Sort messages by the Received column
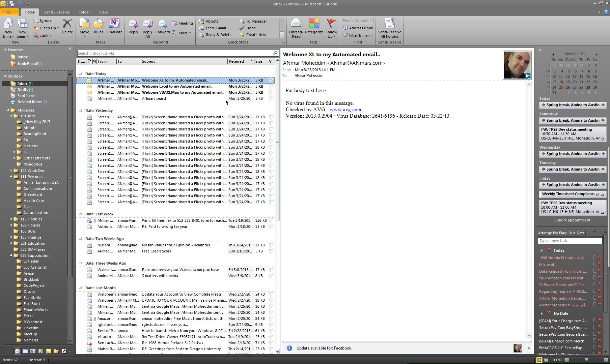Screen dimensions: 610x364 tap(241, 61)
